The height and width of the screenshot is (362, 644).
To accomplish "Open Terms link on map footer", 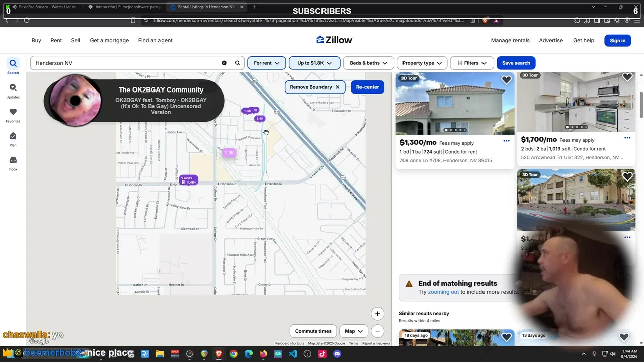I will (x=354, y=343).
